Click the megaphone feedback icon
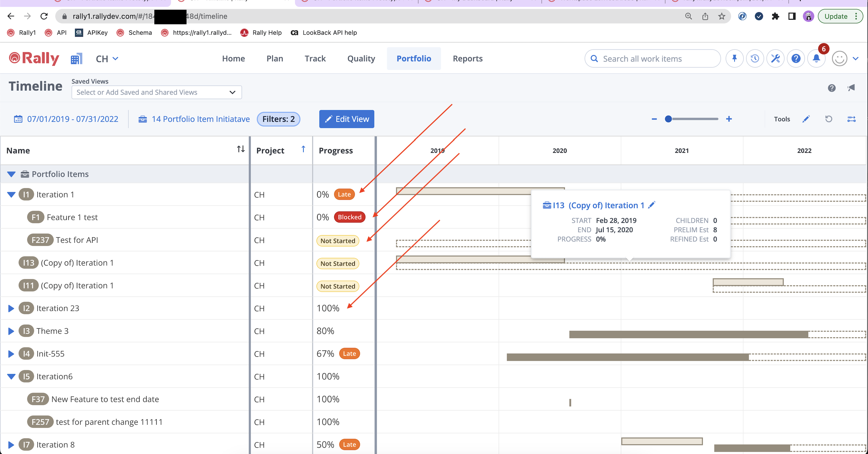The image size is (868, 454). click(x=851, y=88)
